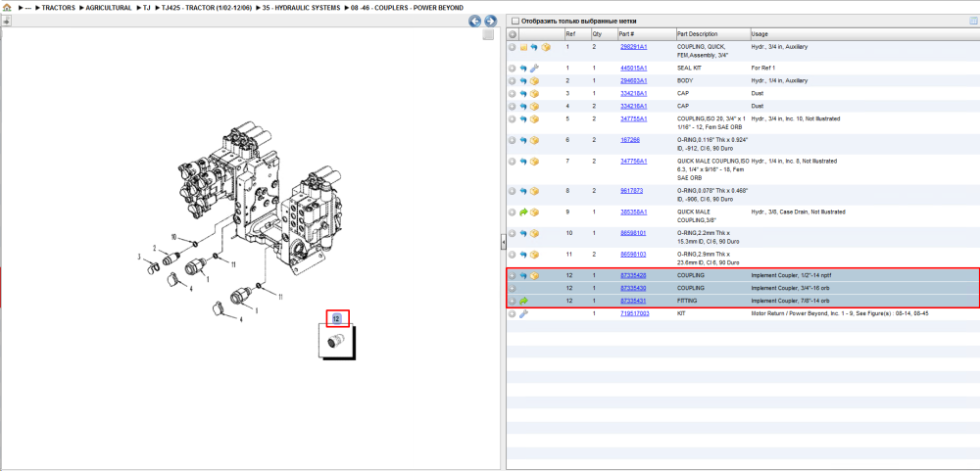Open part number 87335431 link
This screenshot has width=980, height=471.
[633, 301]
